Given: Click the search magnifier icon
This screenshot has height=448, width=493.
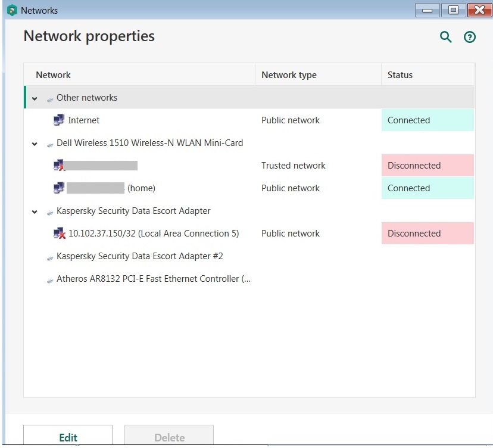Looking at the screenshot, I should coord(445,38).
